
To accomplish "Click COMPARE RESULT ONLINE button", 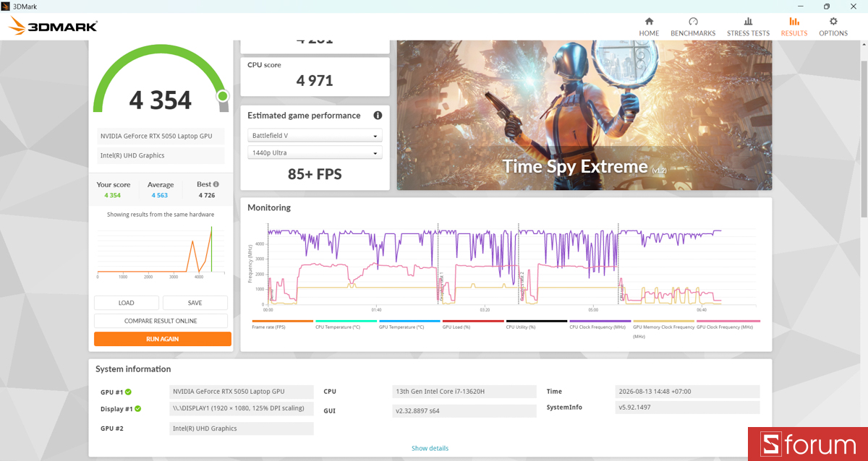I will pyautogui.click(x=161, y=321).
